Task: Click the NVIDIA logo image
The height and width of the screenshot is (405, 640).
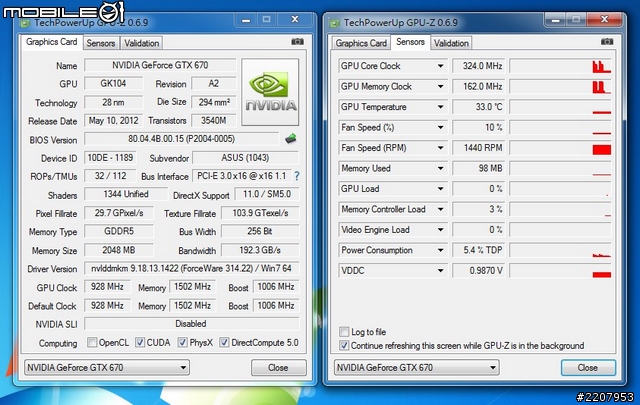Action: click(x=270, y=92)
